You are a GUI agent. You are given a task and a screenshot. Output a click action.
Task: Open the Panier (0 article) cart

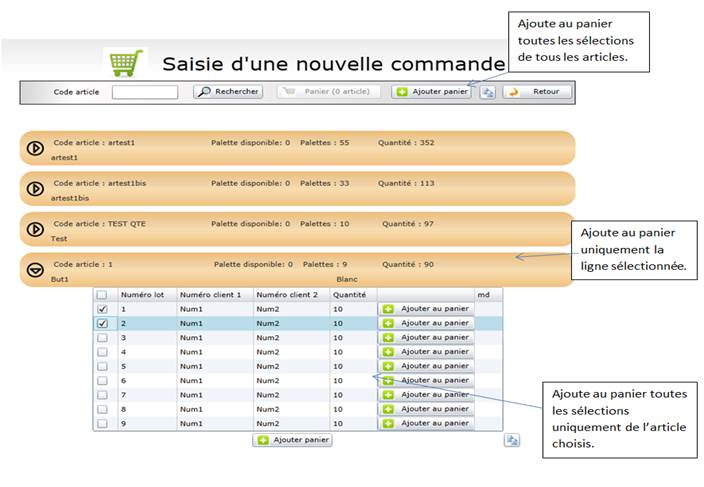pos(328,92)
